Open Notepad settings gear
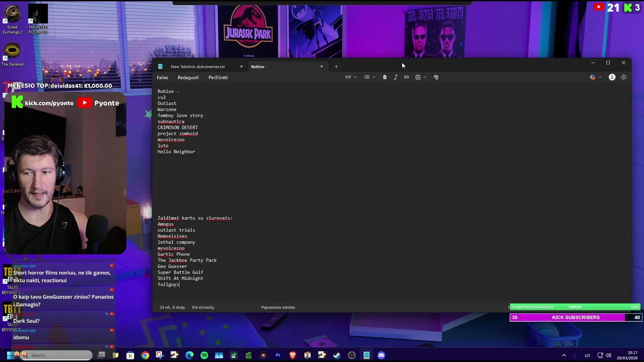This screenshot has height=362, width=644. coord(623,77)
